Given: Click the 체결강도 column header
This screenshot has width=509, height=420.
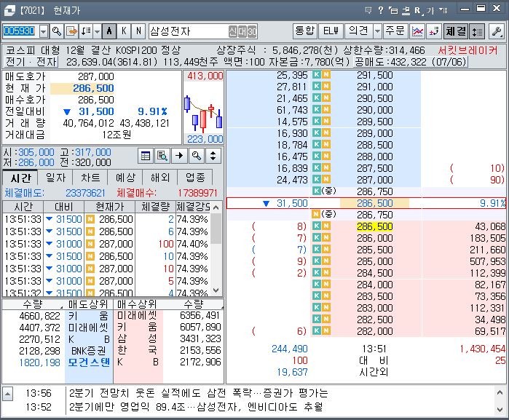Looking at the screenshot, I should point(193,207).
